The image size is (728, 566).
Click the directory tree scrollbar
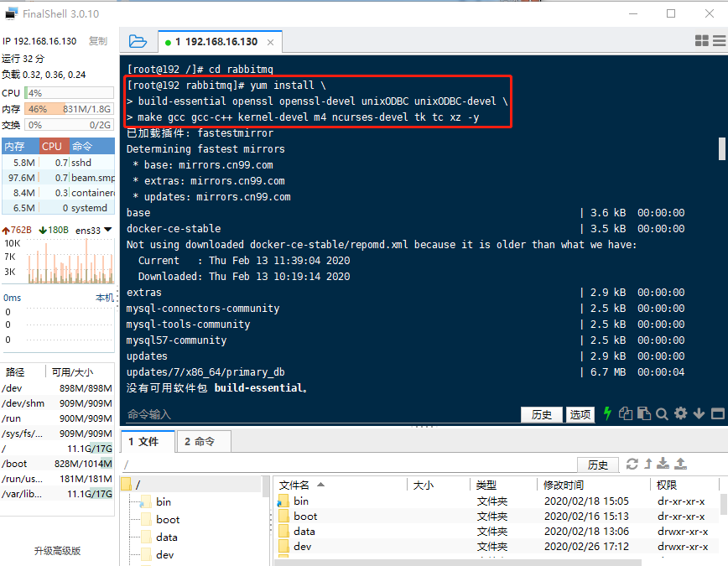click(266, 486)
